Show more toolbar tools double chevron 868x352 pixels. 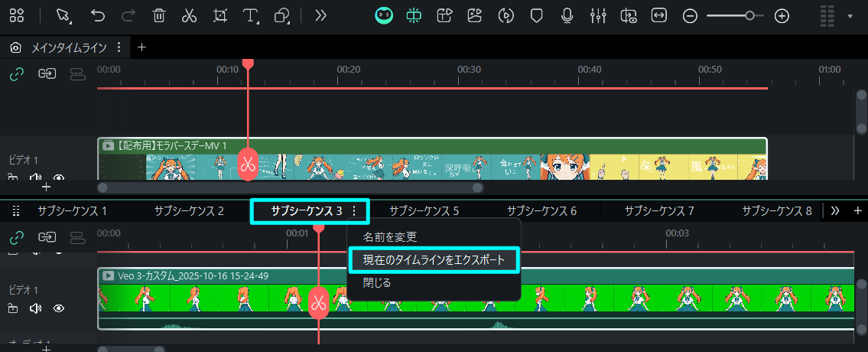click(320, 15)
